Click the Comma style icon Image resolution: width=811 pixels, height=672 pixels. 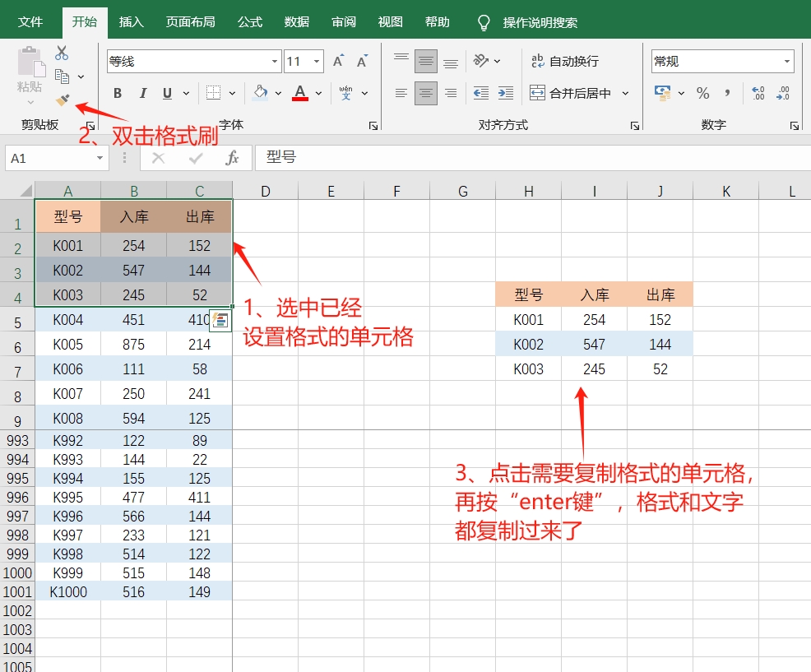pos(727,93)
